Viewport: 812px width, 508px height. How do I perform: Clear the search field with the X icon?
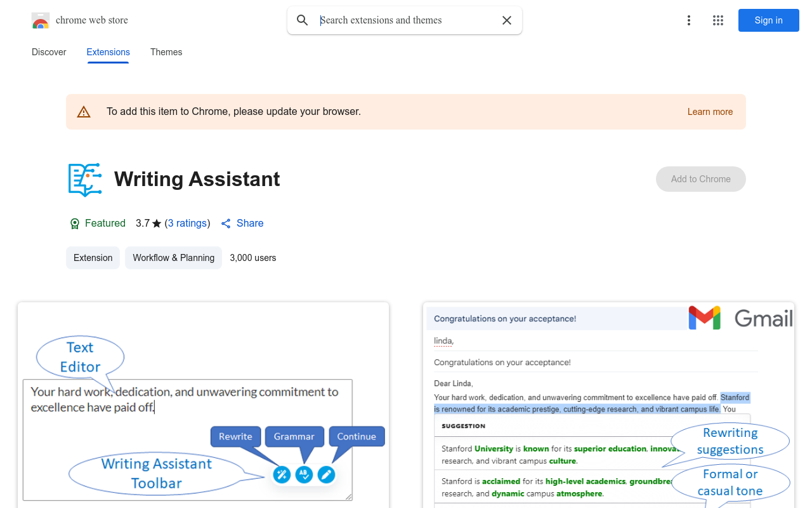tap(507, 20)
